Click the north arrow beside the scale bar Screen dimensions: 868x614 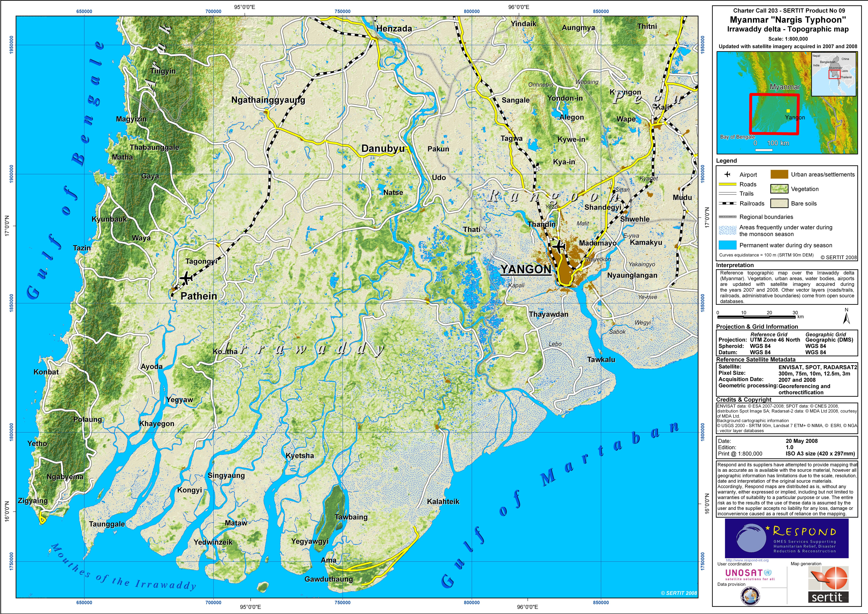pos(846,316)
